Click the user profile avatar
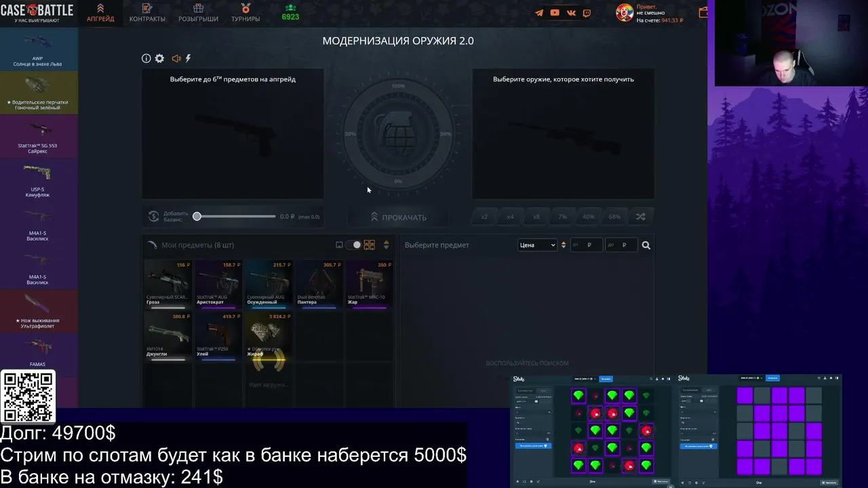 click(625, 13)
